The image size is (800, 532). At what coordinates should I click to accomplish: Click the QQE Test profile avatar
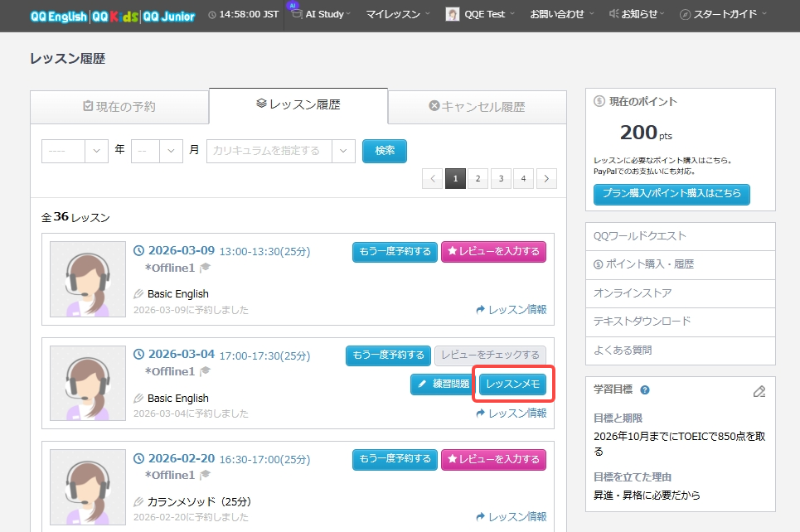click(x=453, y=15)
